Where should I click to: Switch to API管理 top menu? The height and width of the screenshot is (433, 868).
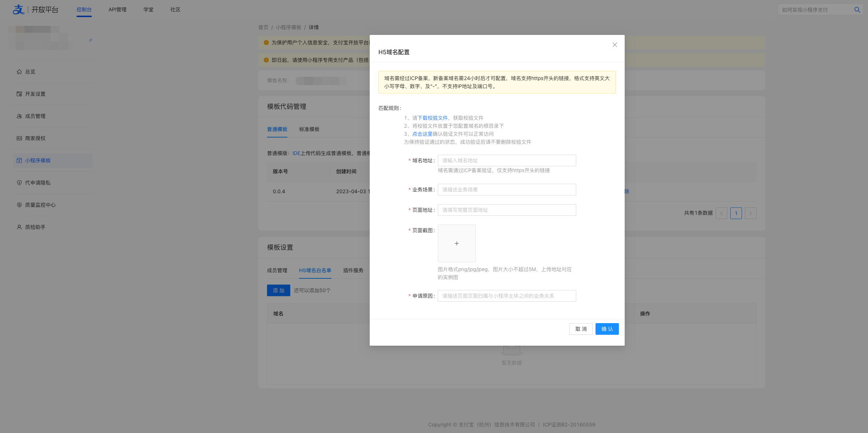point(117,9)
